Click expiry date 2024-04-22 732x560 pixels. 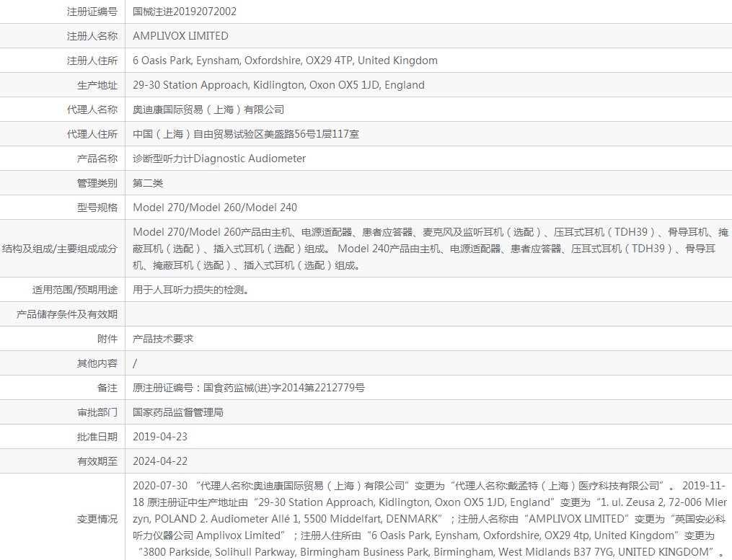159,461
